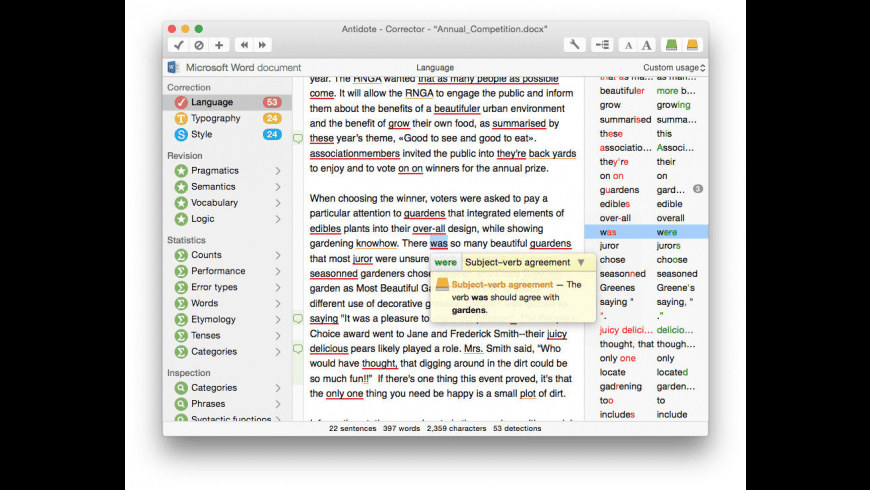Expand the Error types statistics chevron

278,287
